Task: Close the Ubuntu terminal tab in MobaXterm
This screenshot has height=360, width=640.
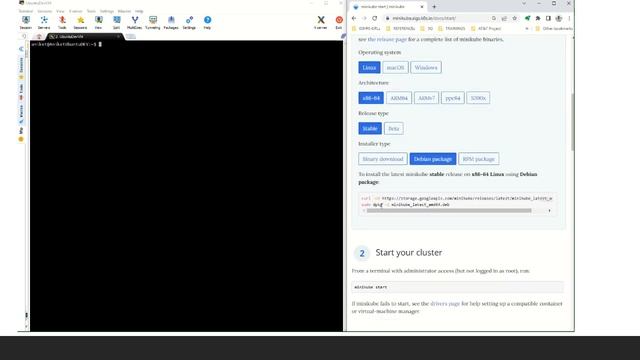Action: [x=118, y=36]
